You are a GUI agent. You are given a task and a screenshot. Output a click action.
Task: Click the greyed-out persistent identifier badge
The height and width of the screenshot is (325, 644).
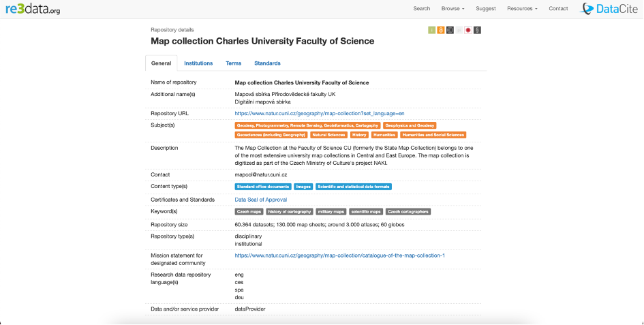[459, 30]
